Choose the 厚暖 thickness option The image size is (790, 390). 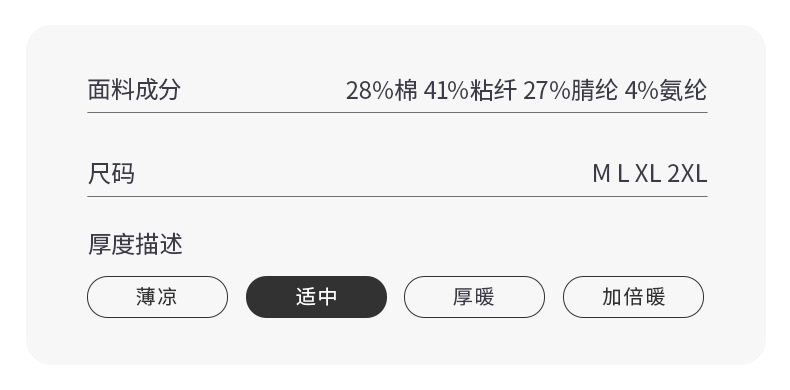tap(474, 297)
